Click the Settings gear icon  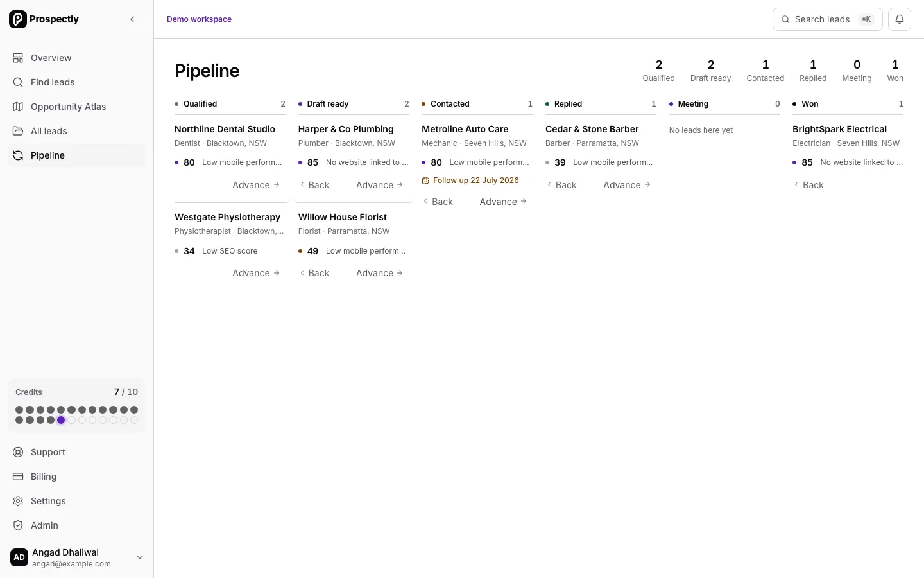pyautogui.click(x=18, y=501)
